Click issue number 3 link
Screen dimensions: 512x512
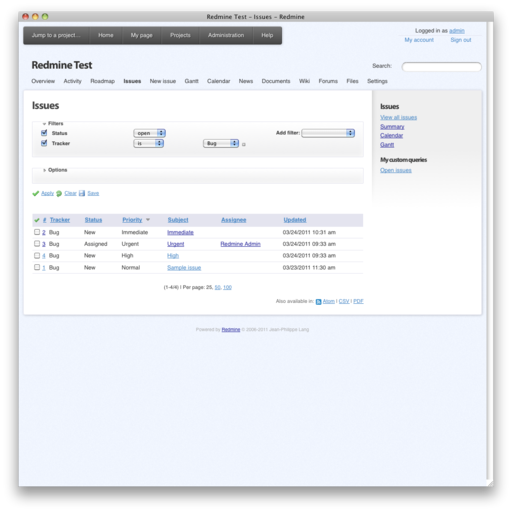[44, 244]
